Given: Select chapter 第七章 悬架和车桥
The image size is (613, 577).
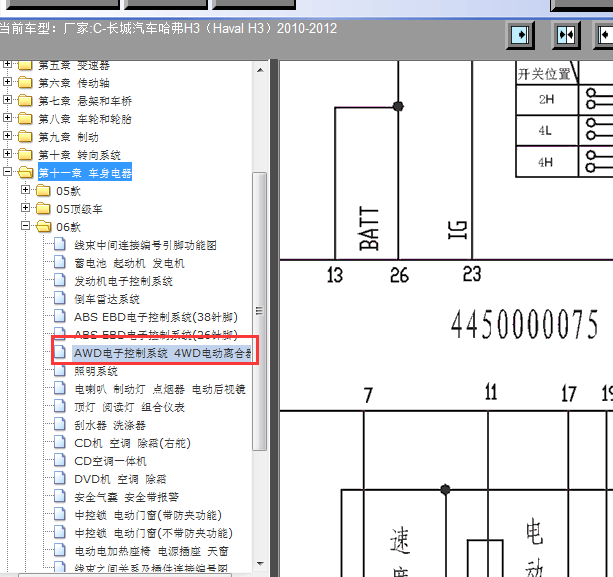Looking at the screenshot, I should [x=85, y=101].
